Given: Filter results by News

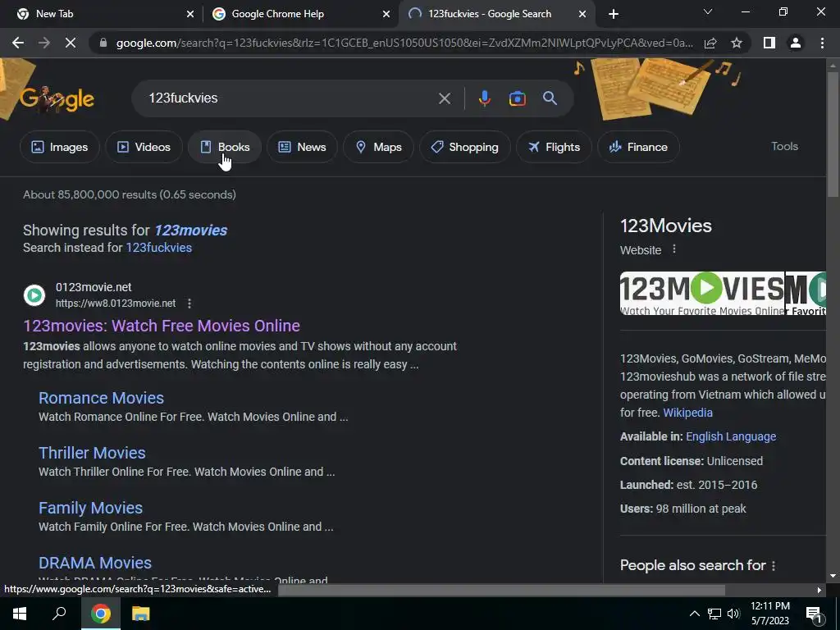Looking at the screenshot, I should (x=302, y=147).
